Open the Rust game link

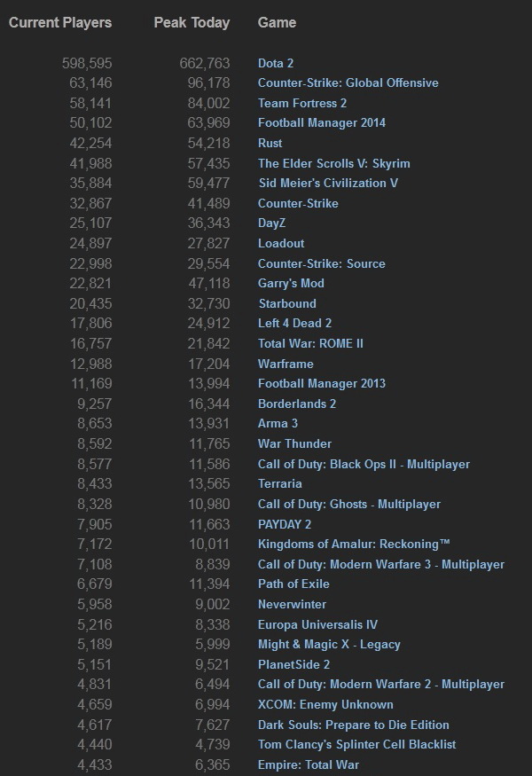point(270,143)
